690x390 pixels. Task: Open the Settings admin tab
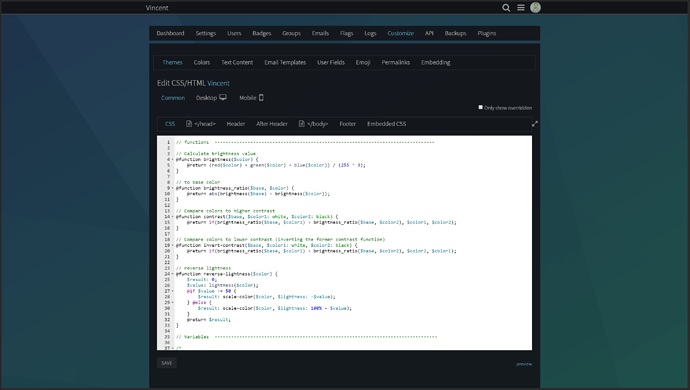coord(206,33)
